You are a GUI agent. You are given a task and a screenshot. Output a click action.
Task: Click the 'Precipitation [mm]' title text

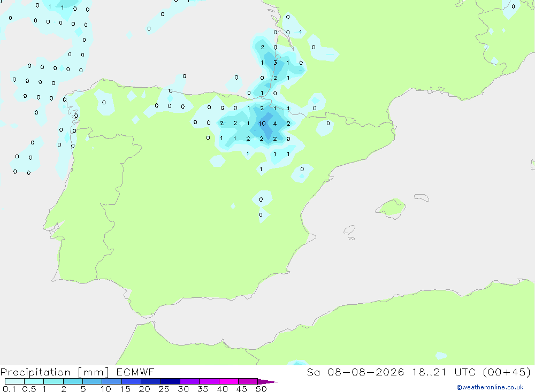pyautogui.click(x=55, y=372)
